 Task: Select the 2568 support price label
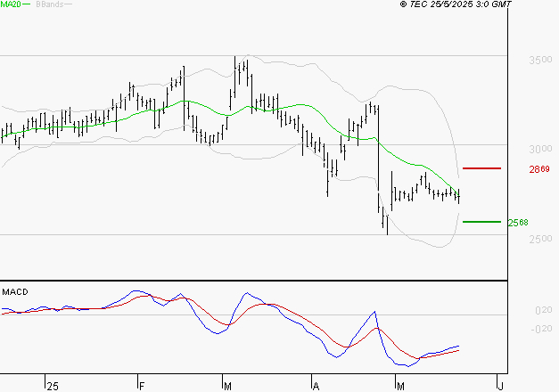click(517, 223)
